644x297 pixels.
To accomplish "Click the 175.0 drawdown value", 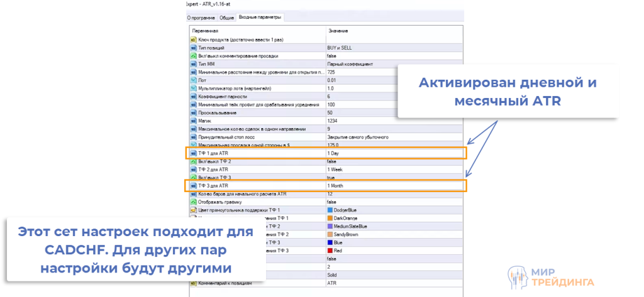I will point(333,145).
